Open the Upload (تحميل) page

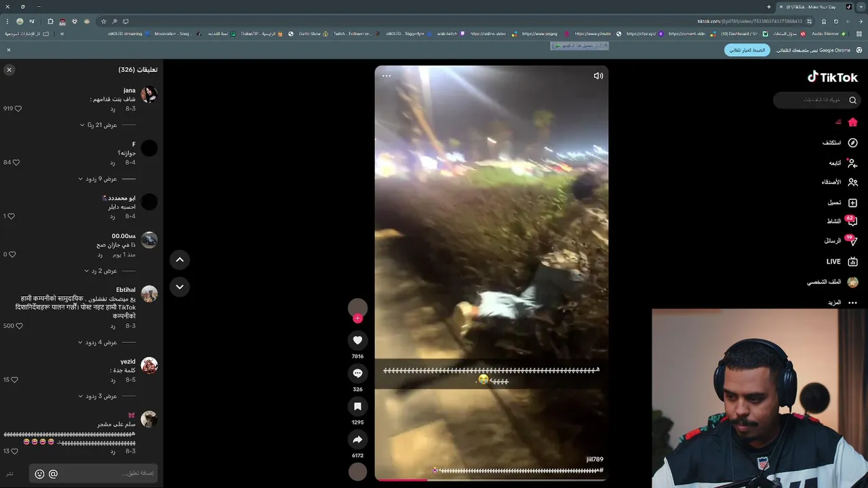[x=843, y=203]
